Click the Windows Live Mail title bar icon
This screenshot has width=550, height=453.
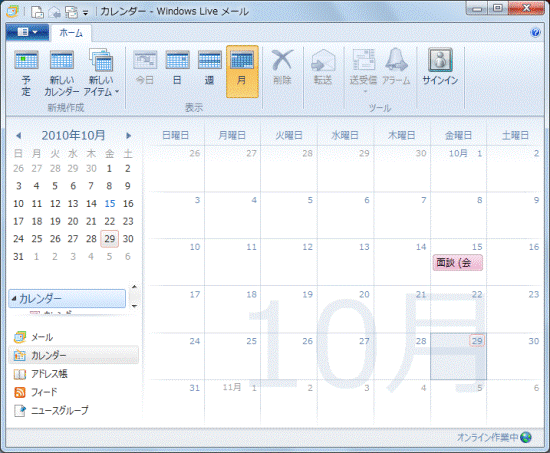pyautogui.click(x=13, y=12)
